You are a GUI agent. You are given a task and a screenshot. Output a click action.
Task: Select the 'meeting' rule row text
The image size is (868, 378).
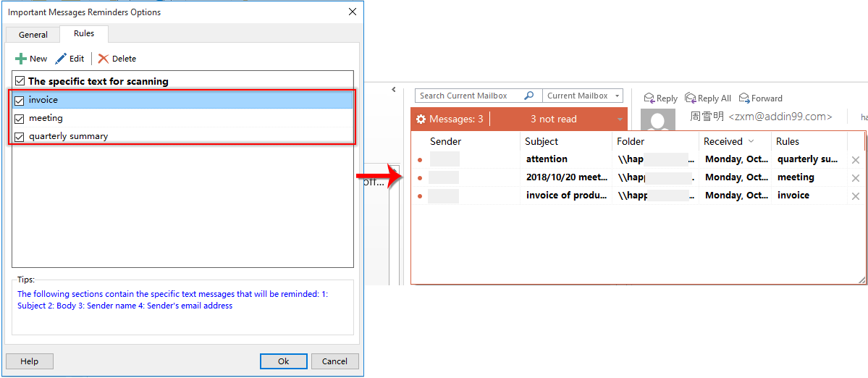click(x=46, y=118)
